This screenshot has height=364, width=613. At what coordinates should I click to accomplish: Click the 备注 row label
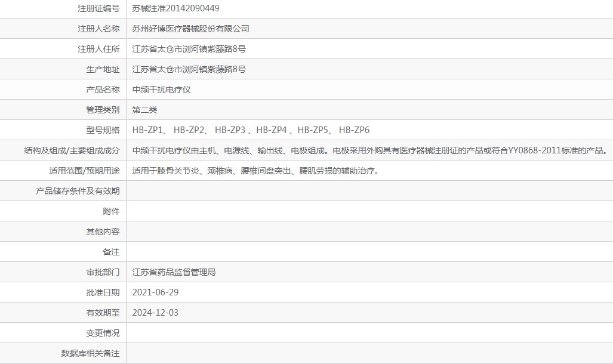tap(111, 252)
